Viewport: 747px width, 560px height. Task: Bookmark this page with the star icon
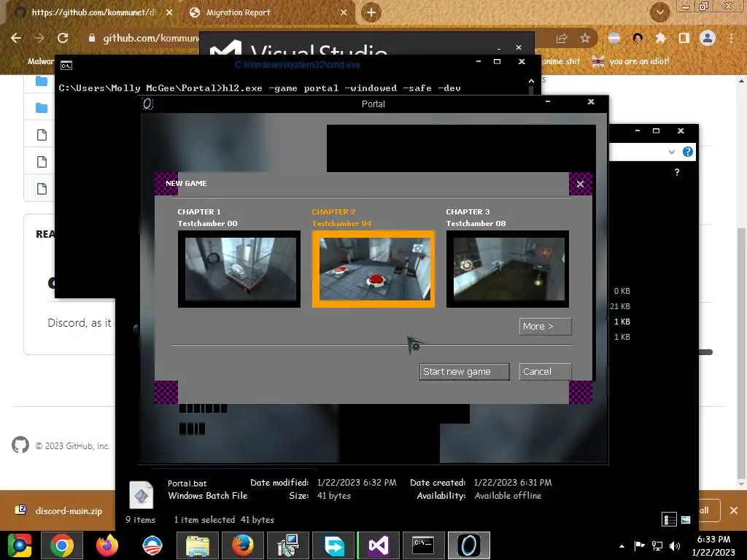point(585,39)
